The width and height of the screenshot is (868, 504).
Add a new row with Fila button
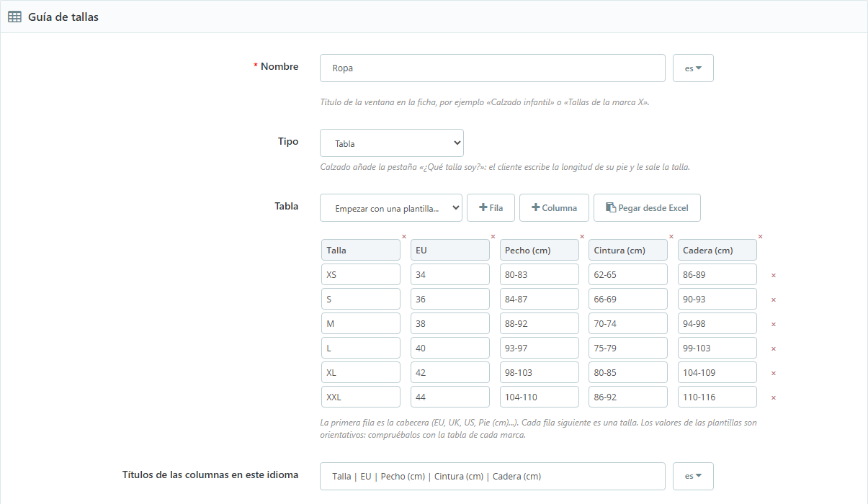click(x=491, y=207)
